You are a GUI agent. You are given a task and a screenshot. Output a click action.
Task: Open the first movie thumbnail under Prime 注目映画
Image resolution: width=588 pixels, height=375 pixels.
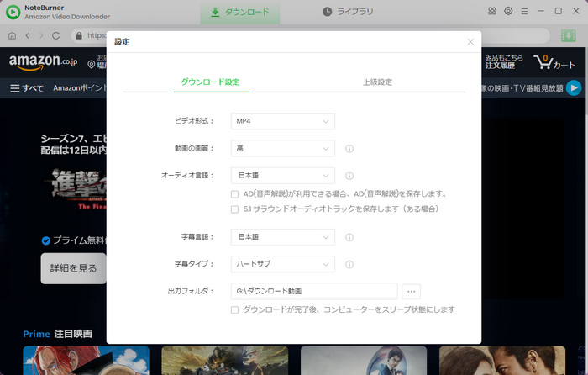coord(87,361)
